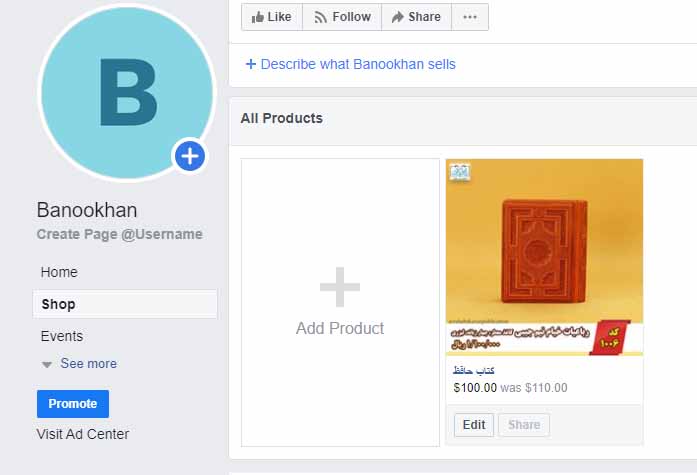
Task: Click the Banookhan profile picture circle
Action: pos(128,93)
